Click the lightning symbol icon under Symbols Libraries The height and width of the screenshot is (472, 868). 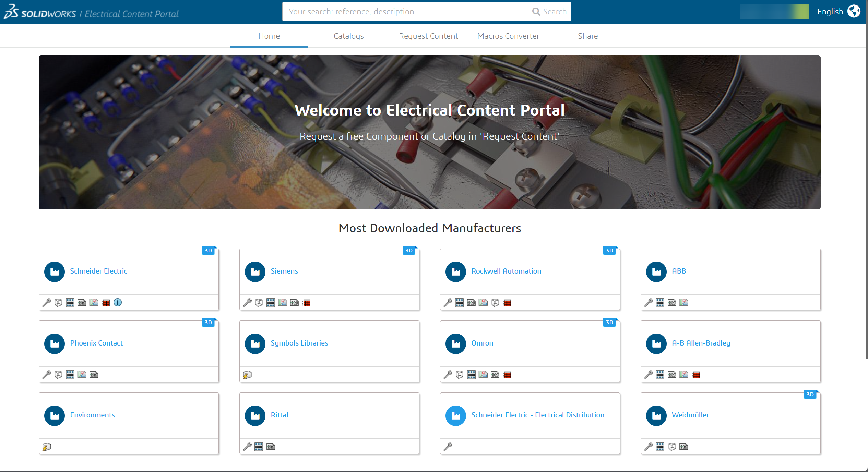coord(247,375)
